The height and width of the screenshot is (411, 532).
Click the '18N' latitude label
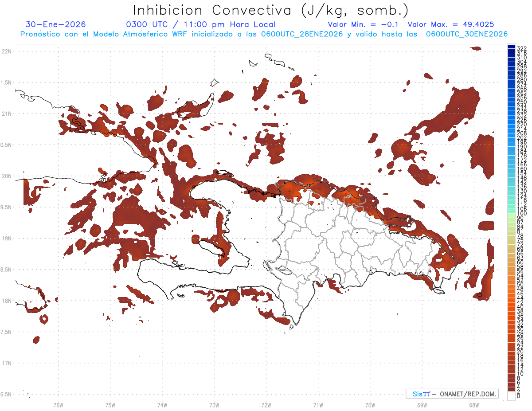6,301
